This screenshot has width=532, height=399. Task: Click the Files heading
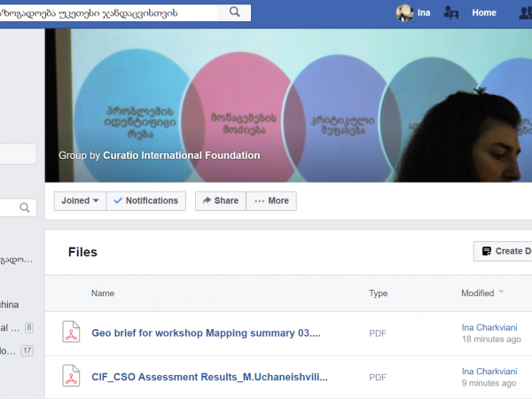point(82,252)
